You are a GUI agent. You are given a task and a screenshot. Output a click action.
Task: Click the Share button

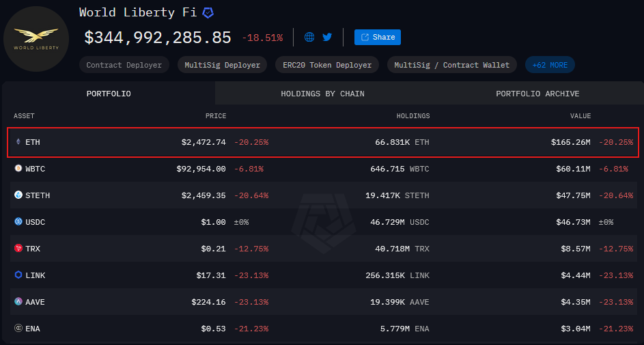378,38
